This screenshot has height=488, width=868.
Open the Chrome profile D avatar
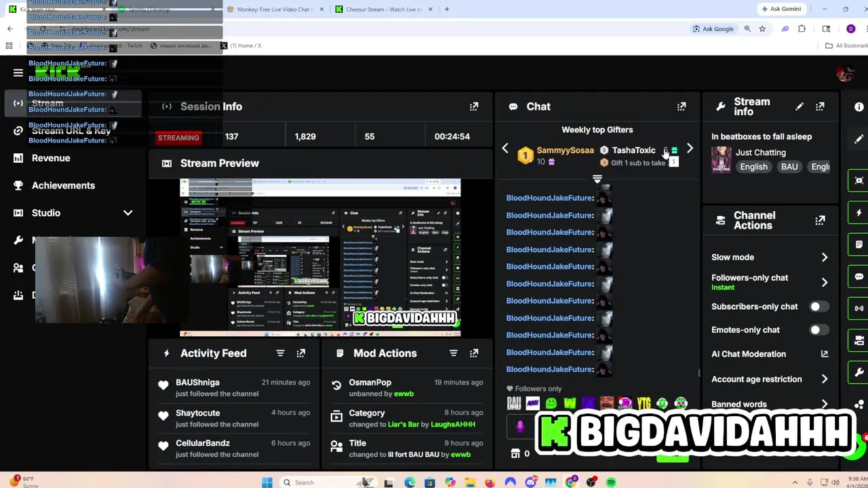pos(850,29)
